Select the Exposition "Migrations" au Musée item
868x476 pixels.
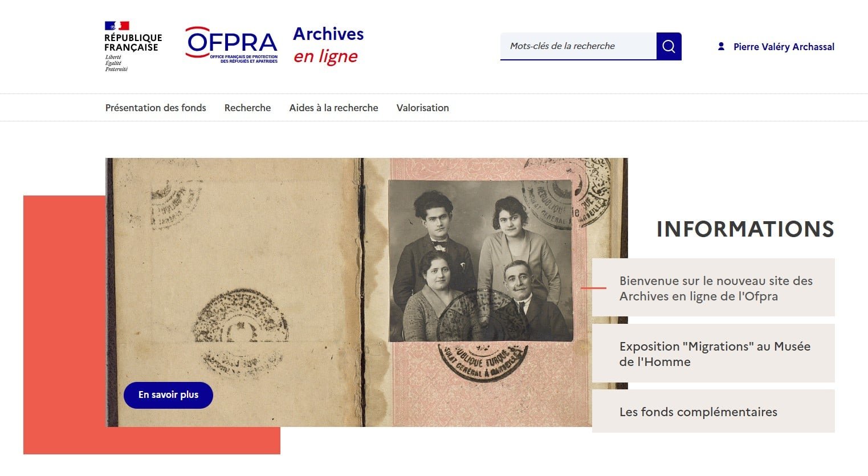[x=713, y=353]
